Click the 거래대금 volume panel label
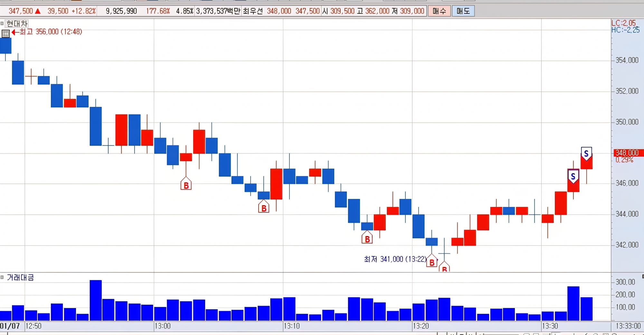644x335 pixels. [x=20, y=278]
